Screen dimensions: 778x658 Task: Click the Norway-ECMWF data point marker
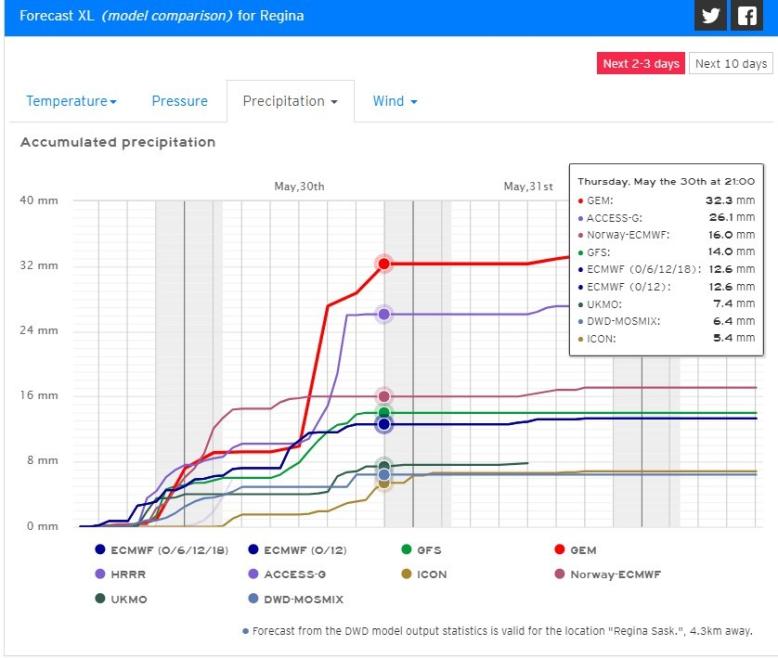(384, 396)
